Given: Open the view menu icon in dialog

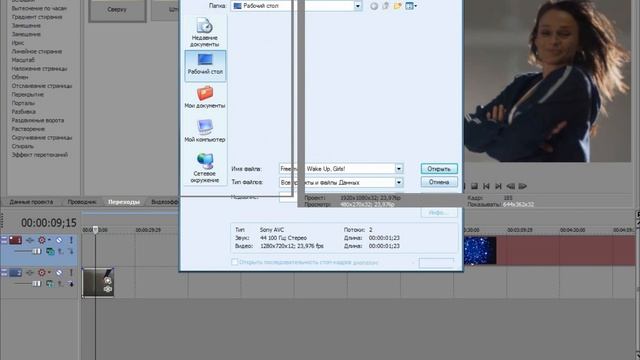Looking at the screenshot, I should pos(411,6).
